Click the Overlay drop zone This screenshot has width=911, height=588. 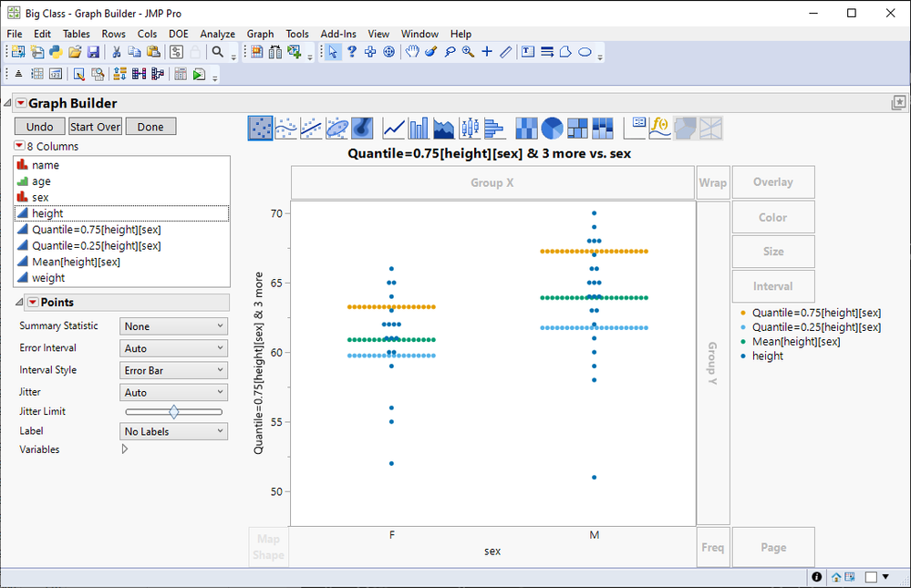tap(773, 181)
